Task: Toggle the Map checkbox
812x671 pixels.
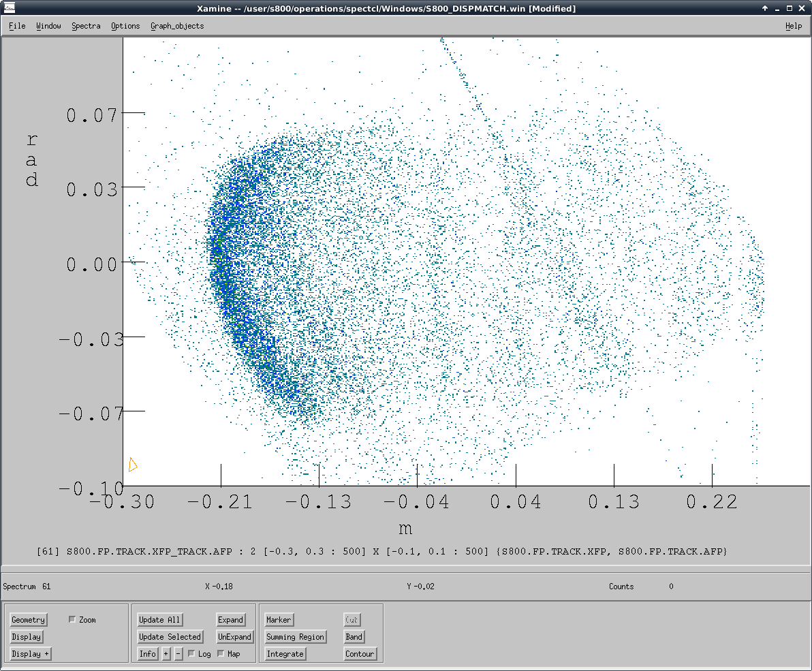Action: (221, 654)
